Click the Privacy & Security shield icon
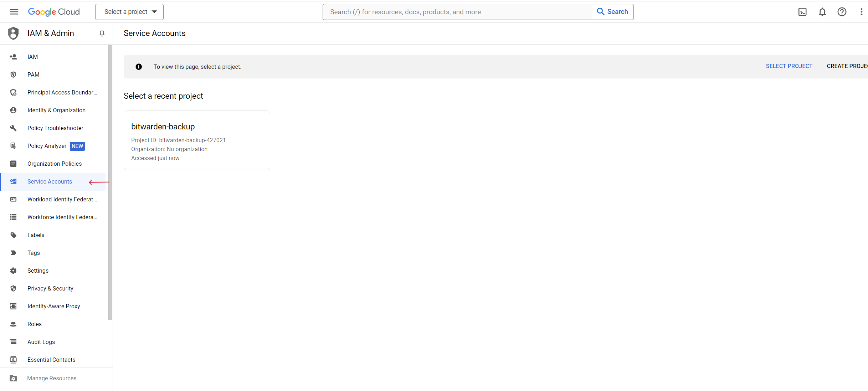Screen dimensions: 868x391 (x=13, y=288)
